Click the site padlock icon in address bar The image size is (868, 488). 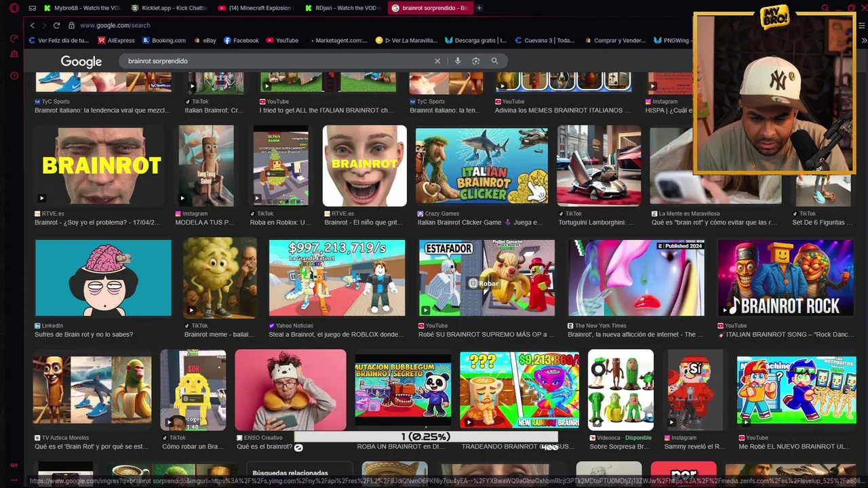[71, 25]
